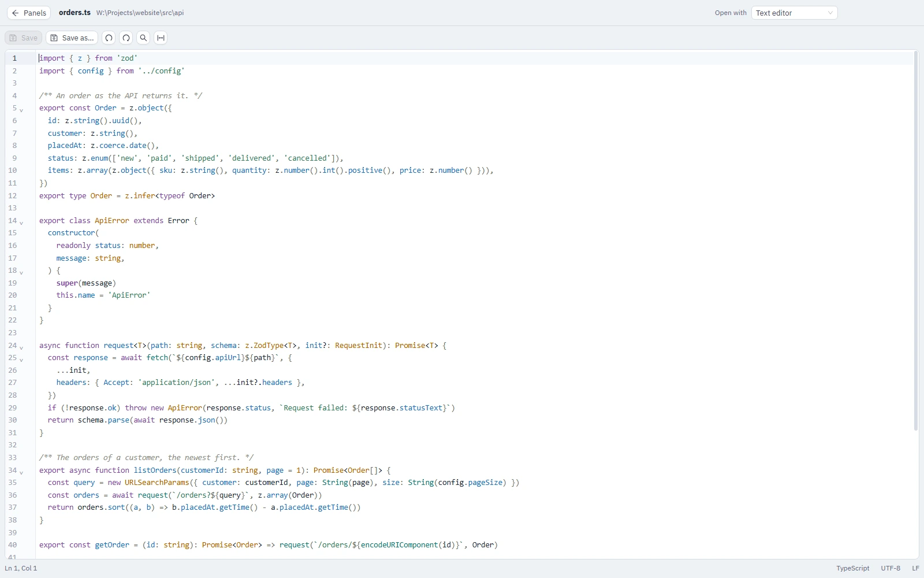924x578 pixels.
Task: Open the search magnifier tool
Action: click(143, 38)
